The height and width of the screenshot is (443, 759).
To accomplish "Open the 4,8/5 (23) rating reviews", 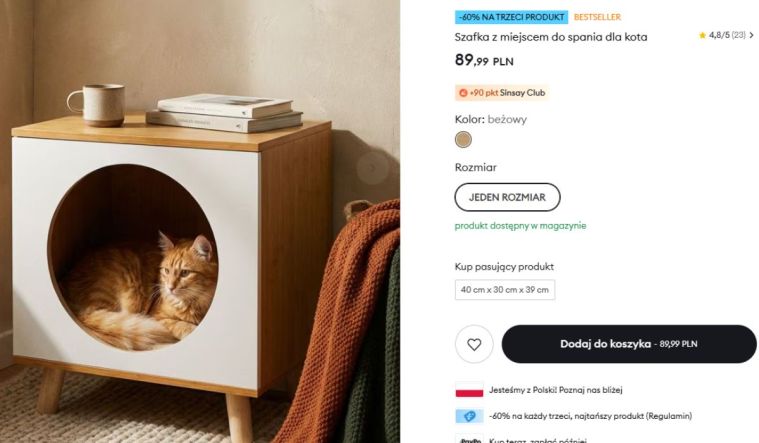I will (x=727, y=35).
